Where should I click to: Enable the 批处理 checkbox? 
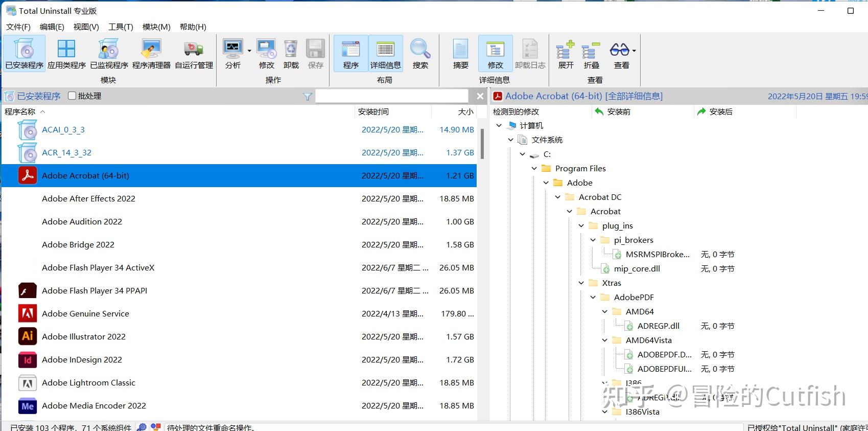(x=72, y=96)
